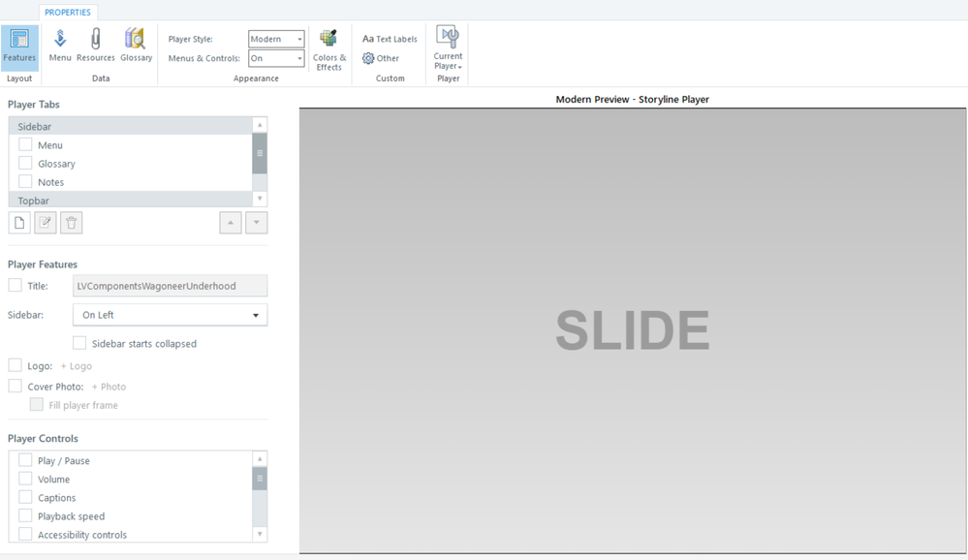Toggle Fill player frame checkbox
The width and height of the screenshot is (968, 560).
(37, 404)
